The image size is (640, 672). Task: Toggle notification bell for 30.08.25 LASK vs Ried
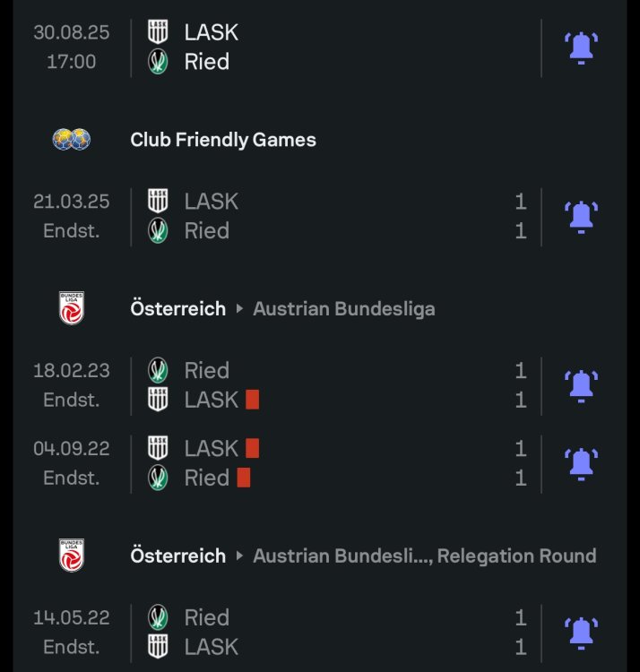pyautogui.click(x=581, y=47)
